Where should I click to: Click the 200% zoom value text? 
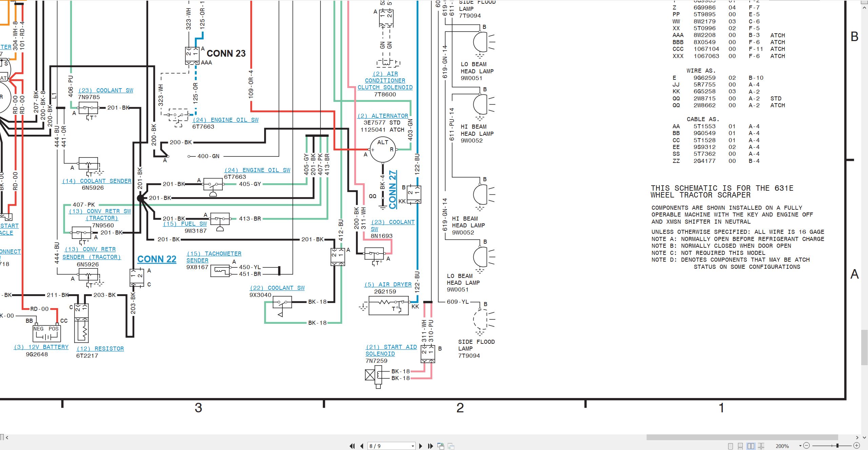click(x=782, y=446)
